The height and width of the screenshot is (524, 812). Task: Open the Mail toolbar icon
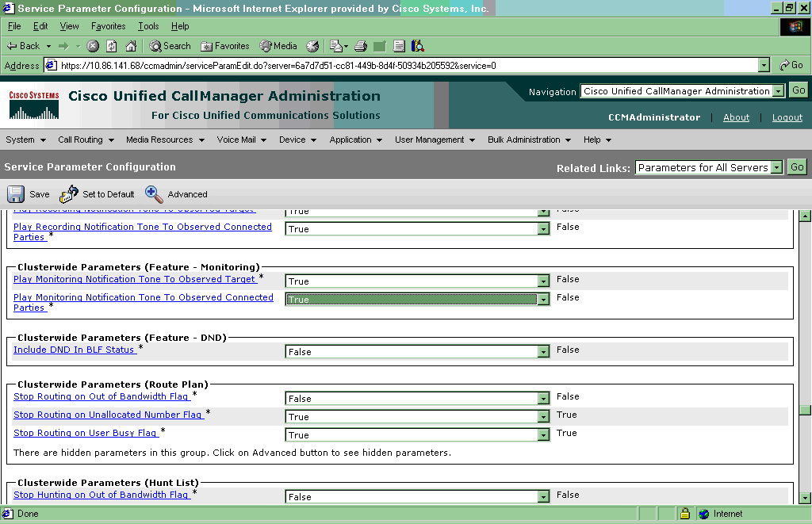pyautogui.click(x=336, y=46)
